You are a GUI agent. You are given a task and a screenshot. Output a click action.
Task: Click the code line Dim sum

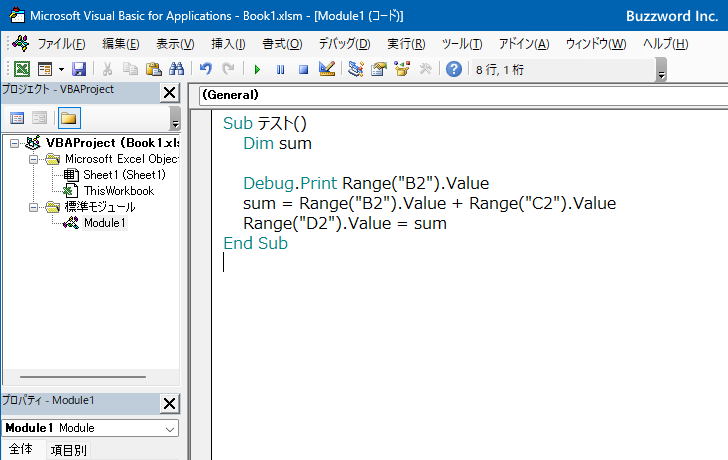pyautogui.click(x=277, y=143)
